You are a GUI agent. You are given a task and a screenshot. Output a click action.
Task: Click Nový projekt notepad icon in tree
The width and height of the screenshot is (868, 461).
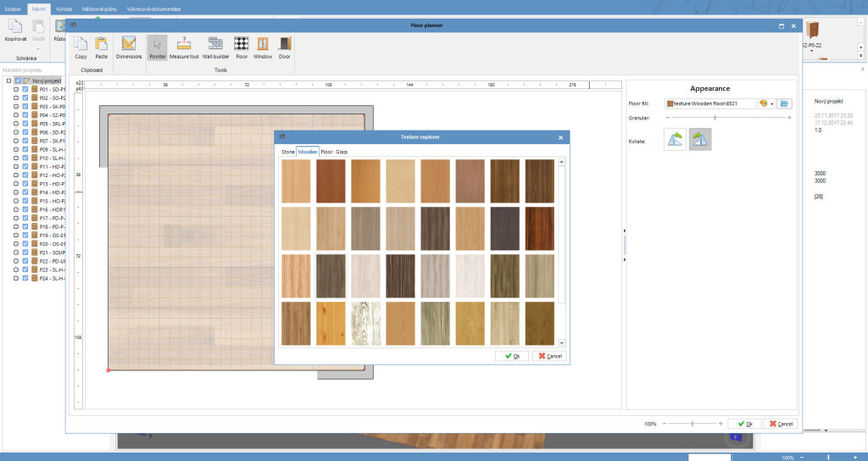[26, 81]
